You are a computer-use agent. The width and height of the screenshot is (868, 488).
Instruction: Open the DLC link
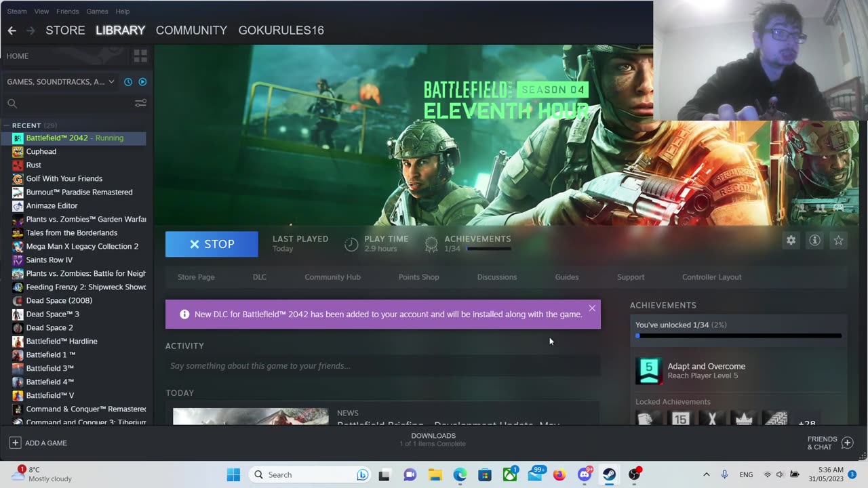(x=260, y=277)
